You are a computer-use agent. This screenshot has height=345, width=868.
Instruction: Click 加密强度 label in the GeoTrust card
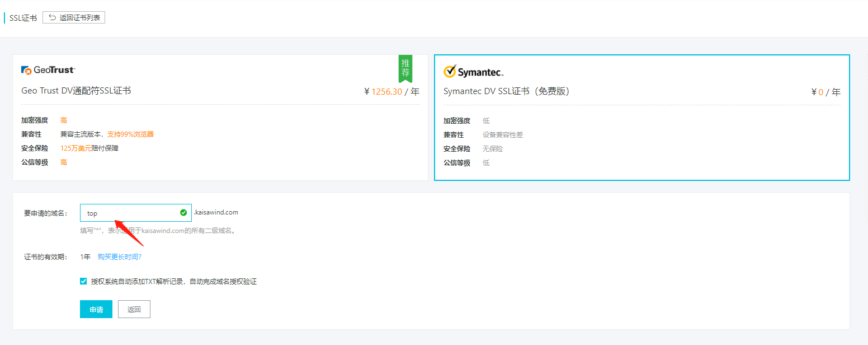point(35,120)
